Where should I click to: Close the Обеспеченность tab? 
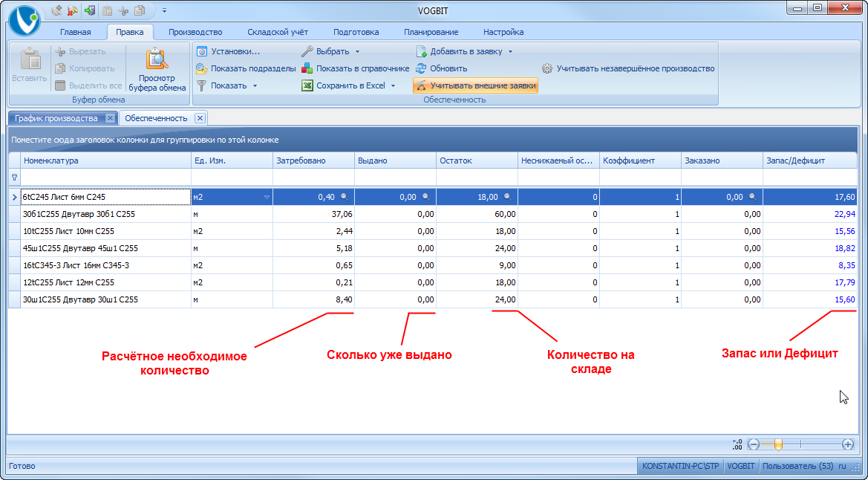[200, 118]
